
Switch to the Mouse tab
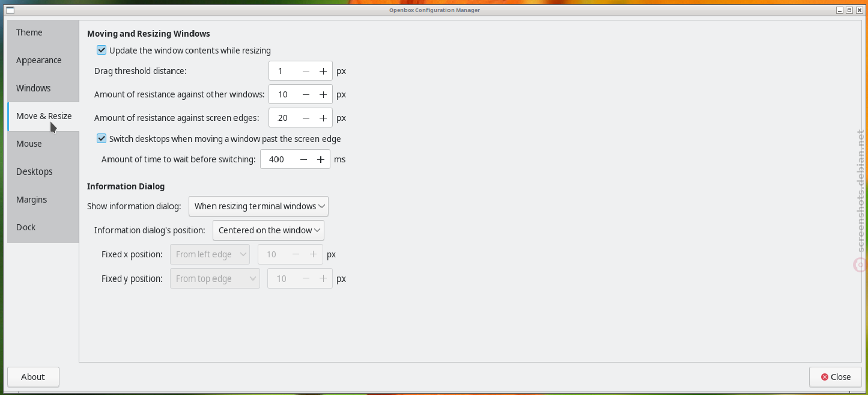(43, 144)
